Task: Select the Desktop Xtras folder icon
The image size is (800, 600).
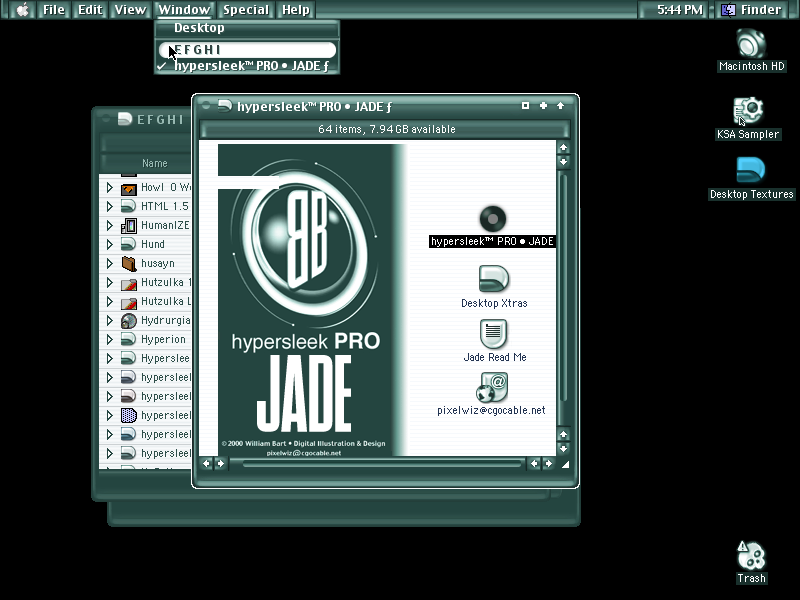Action: coord(493,279)
